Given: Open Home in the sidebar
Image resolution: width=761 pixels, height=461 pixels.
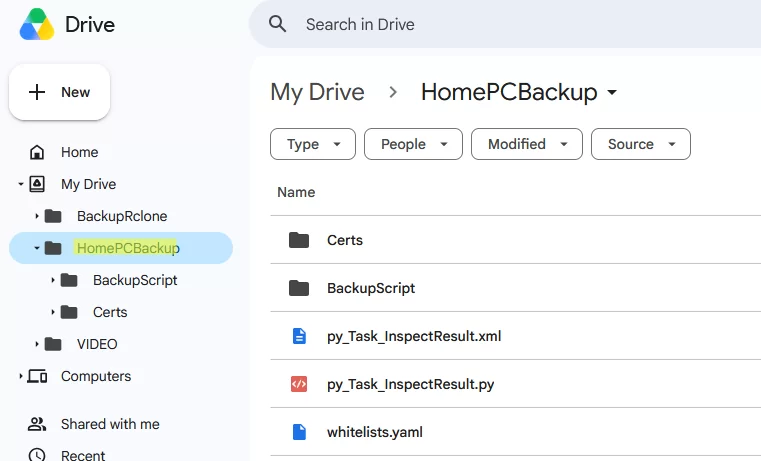Looking at the screenshot, I should (80, 152).
